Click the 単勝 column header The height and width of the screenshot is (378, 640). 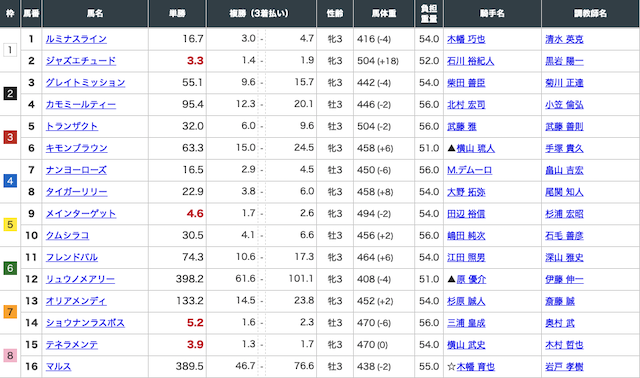tap(178, 13)
